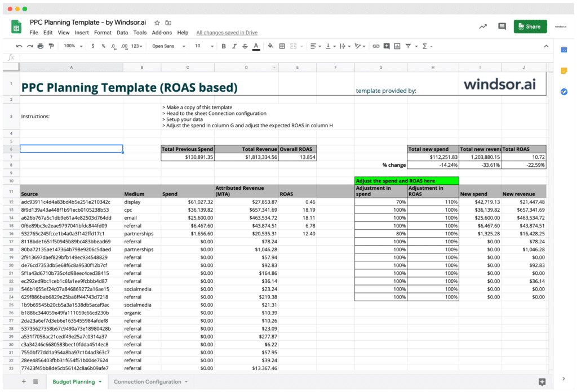Open column D filter dropdown arrow
This screenshot has width=577, height=392.
pyautogui.click(x=274, y=68)
